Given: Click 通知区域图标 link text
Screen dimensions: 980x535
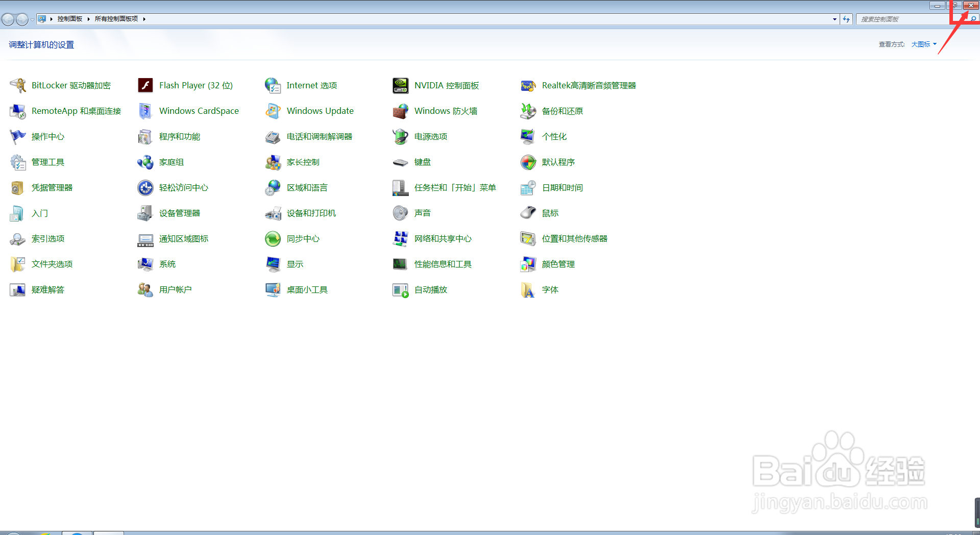Looking at the screenshot, I should coord(184,238).
